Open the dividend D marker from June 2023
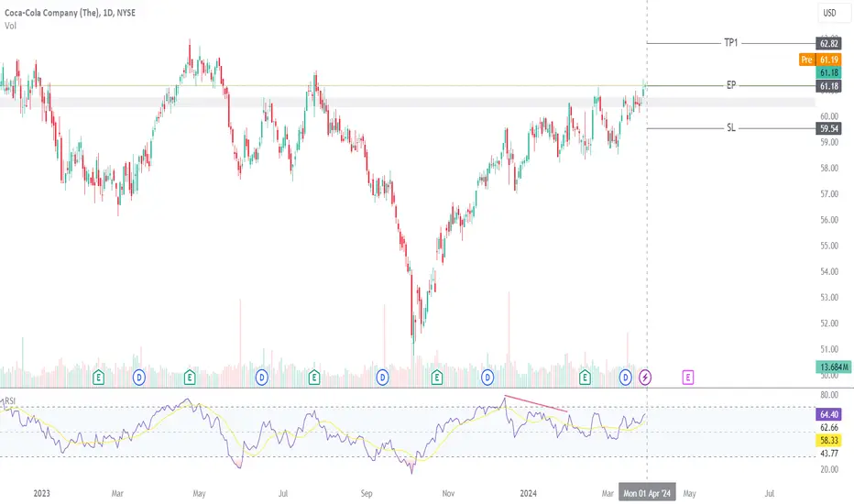Image resolution: width=854 pixels, height=504 pixels. (x=262, y=377)
